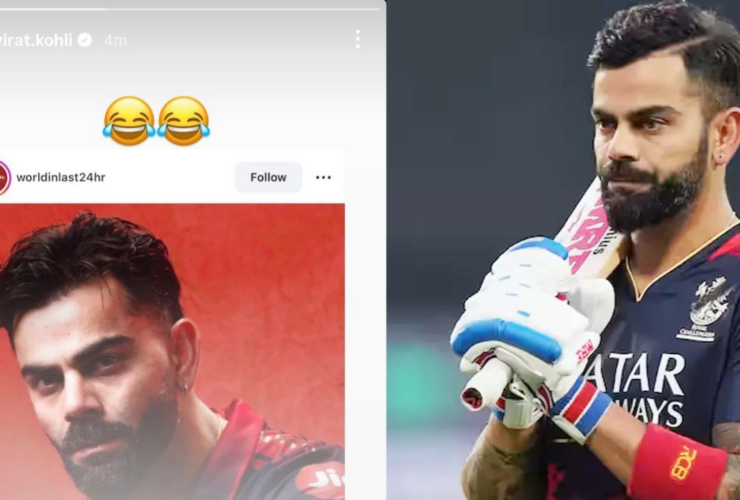The width and height of the screenshot is (740, 500).
Task: Click the 4m story timestamp
Action: click(116, 41)
